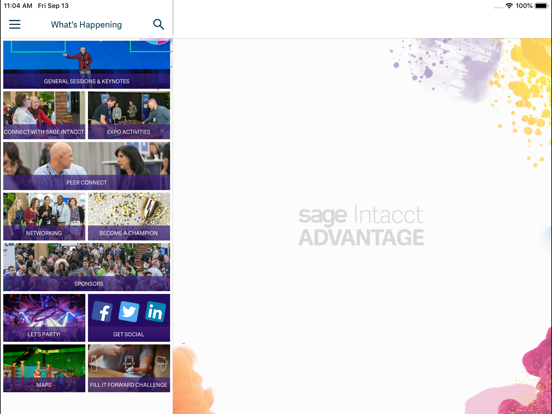Image resolution: width=552 pixels, height=414 pixels.
Task: View the Sponsors tile
Action: (x=87, y=267)
